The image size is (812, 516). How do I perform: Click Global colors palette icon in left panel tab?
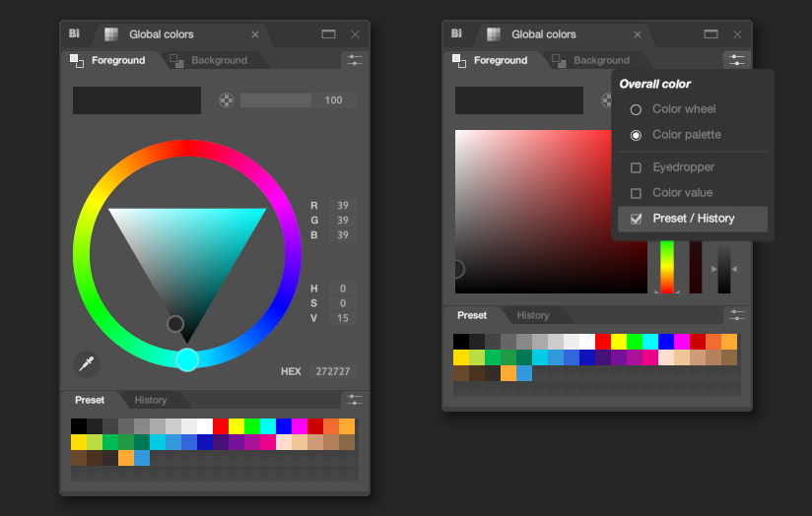pyautogui.click(x=111, y=34)
